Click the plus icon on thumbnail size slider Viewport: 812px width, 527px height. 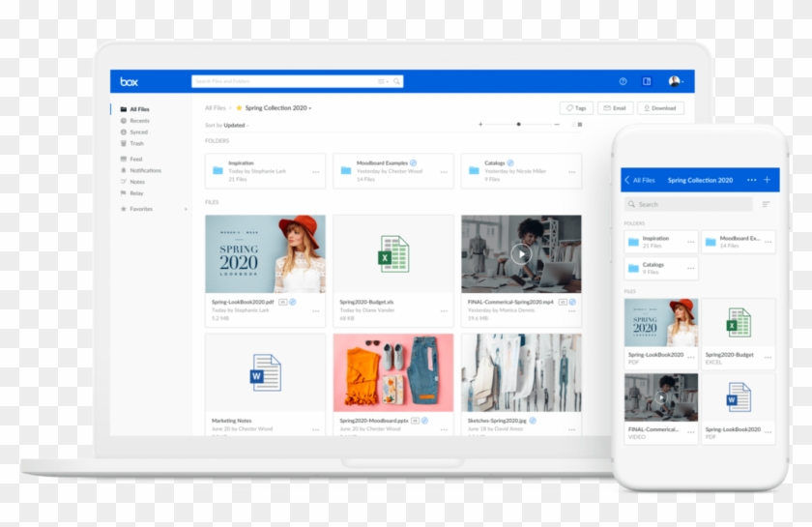pos(480,125)
